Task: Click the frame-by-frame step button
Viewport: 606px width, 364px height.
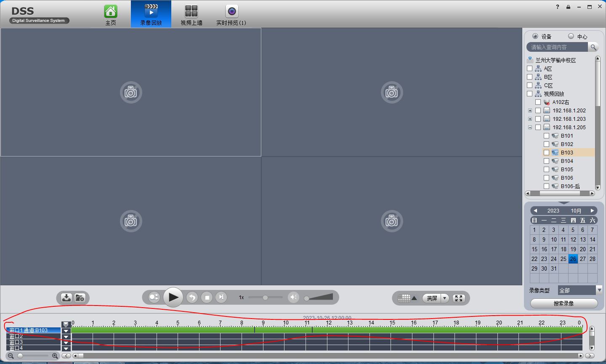Action: coord(221,298)
